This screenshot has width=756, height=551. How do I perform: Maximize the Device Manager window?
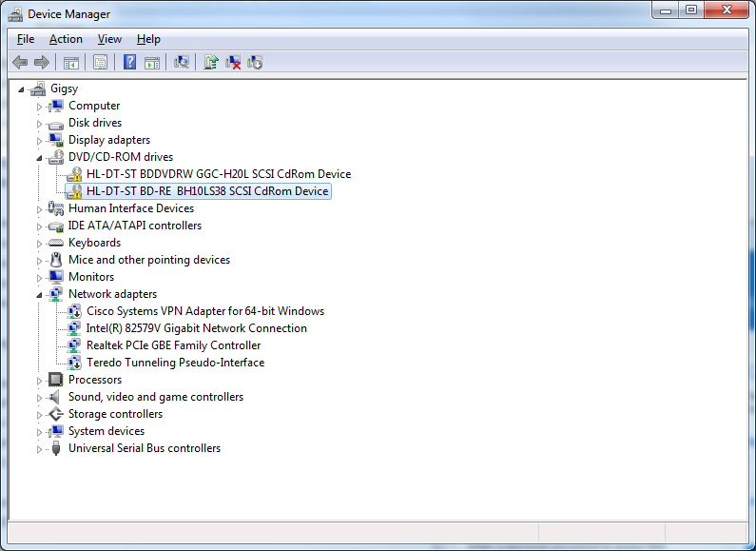(x=691, y=10)
